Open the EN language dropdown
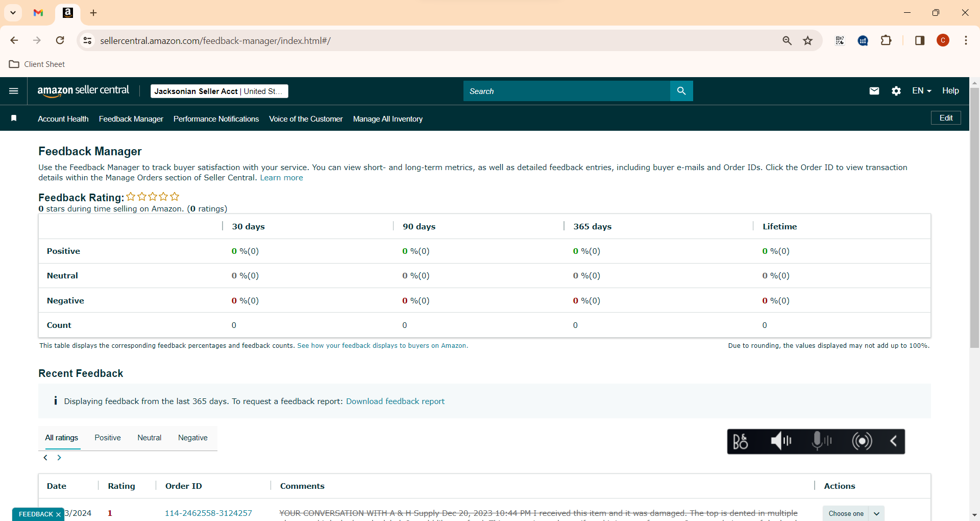The height and width of the screenshot is (521, 980). coord(922,91)
